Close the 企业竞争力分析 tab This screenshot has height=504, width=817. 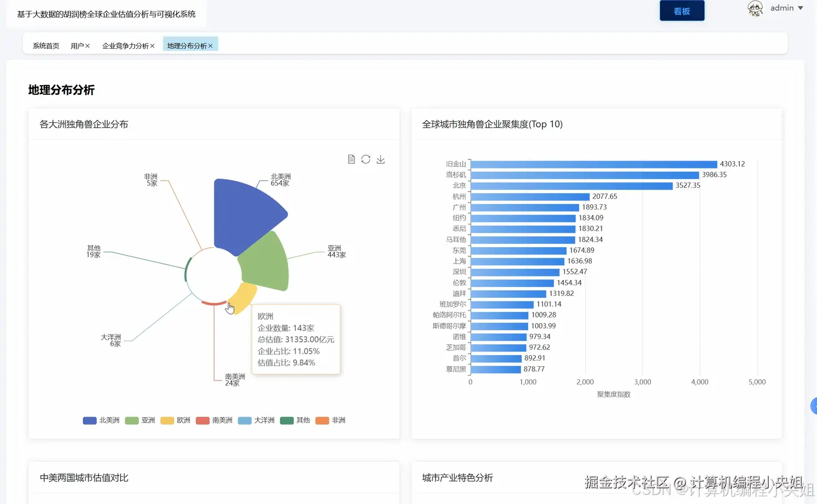[152, 46]
